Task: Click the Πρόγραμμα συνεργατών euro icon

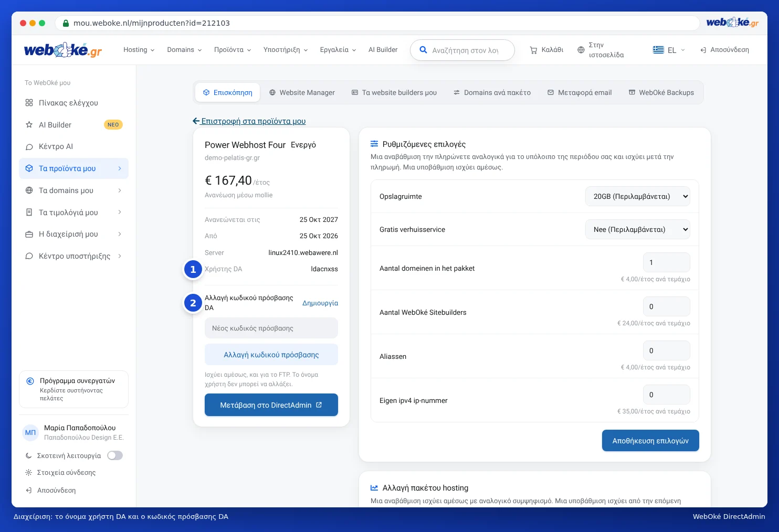Action: [x=30, y=381]
